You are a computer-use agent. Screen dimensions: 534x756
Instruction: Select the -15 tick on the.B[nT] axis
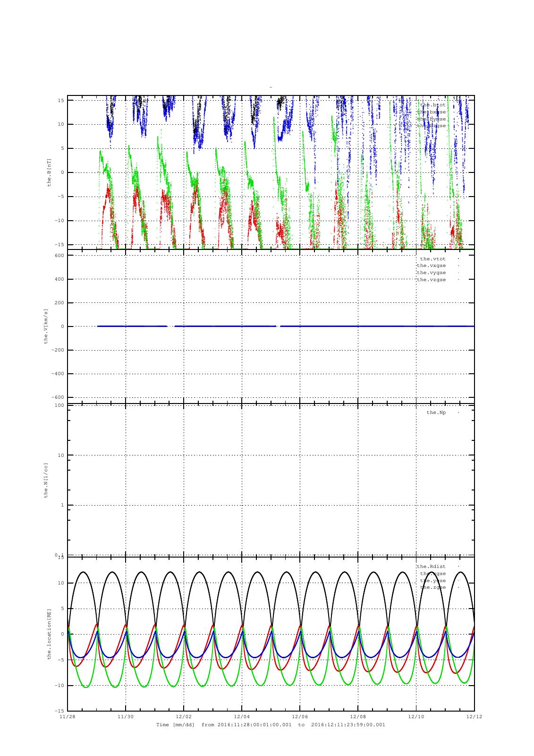(x=59, y=245)
